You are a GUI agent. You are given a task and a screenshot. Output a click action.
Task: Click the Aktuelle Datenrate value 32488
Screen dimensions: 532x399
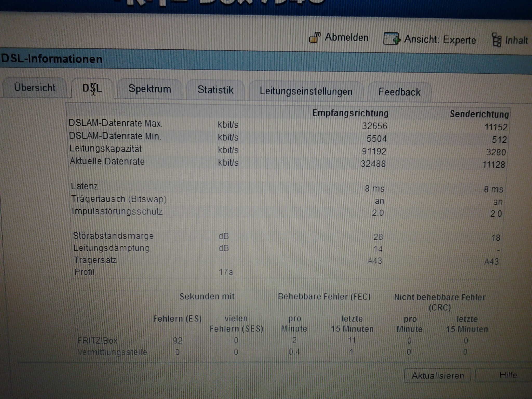(x=373, y=164)
